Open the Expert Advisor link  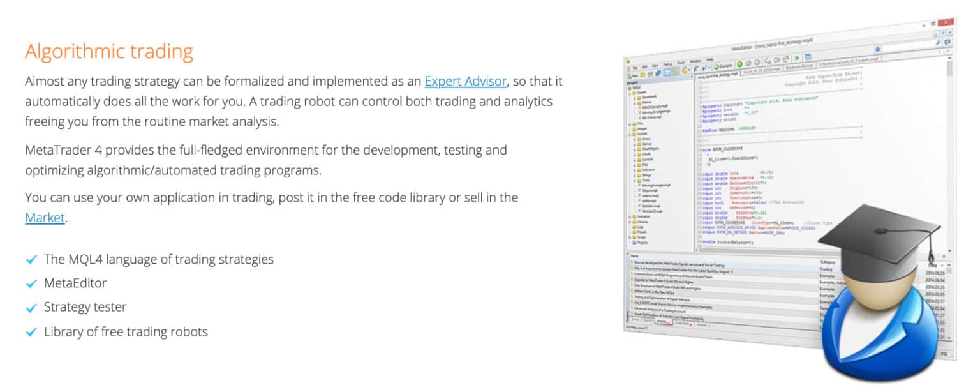465,81
